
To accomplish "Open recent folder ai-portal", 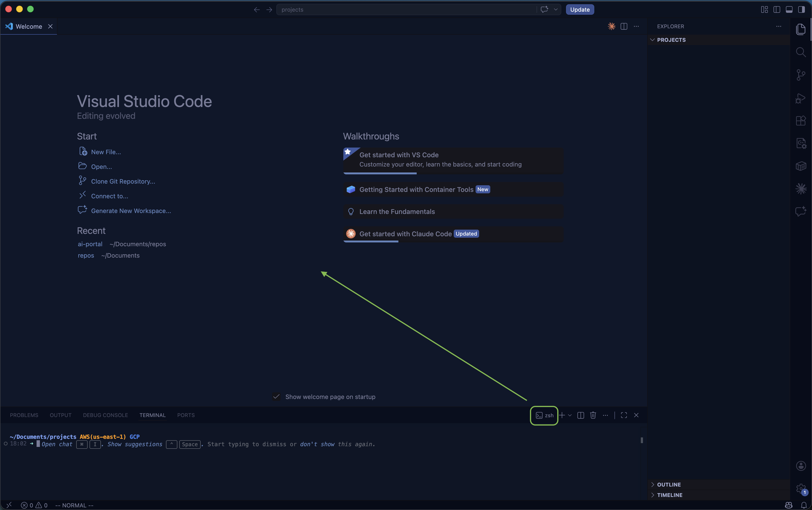I will [90, 244].
